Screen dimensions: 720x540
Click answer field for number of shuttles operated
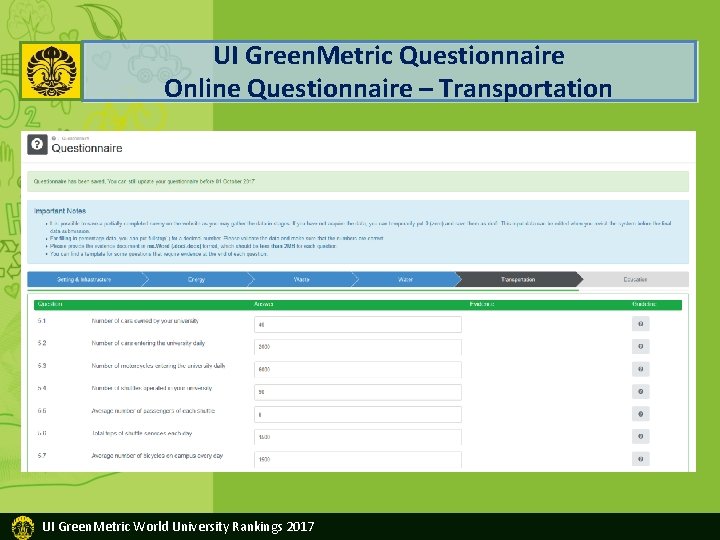(358, 392)
